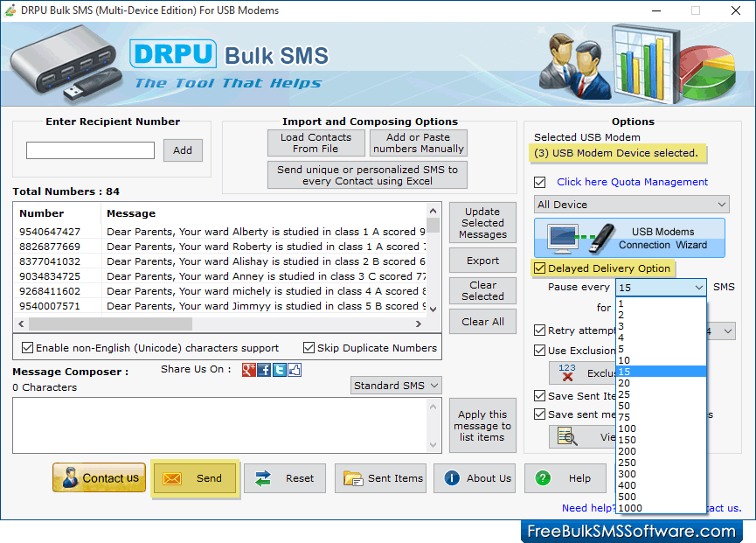Select row with number 8377041032

pos(221,261)
